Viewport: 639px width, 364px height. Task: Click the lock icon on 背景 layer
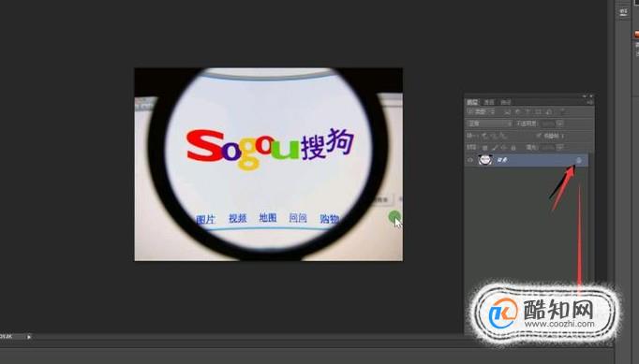click(579, 160)
